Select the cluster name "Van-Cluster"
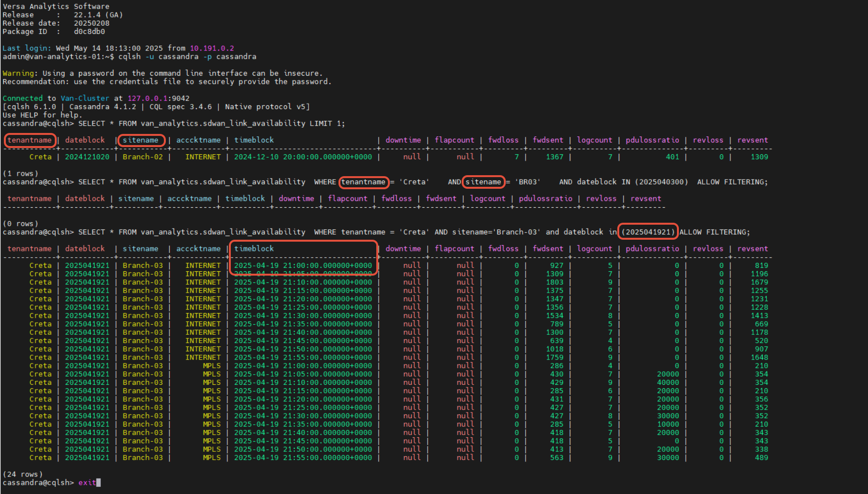This screenshot has height=494, width=868. click(85, 98)
